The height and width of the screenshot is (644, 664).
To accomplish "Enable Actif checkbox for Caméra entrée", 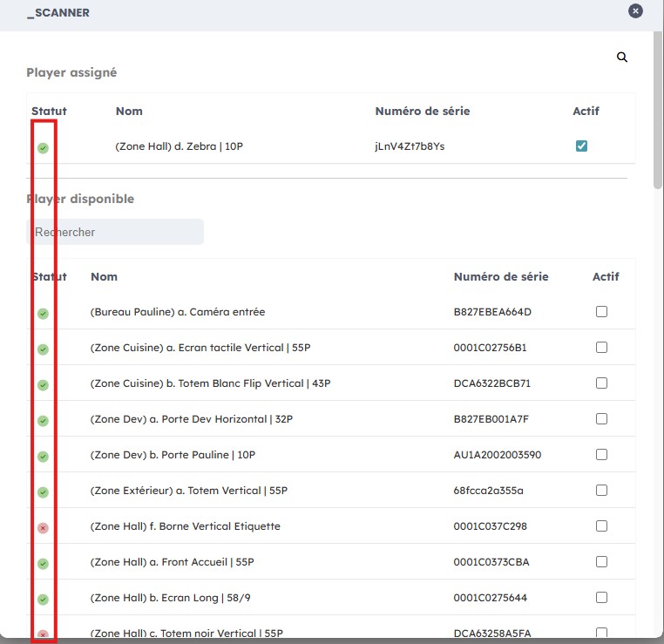I will 601,312.
